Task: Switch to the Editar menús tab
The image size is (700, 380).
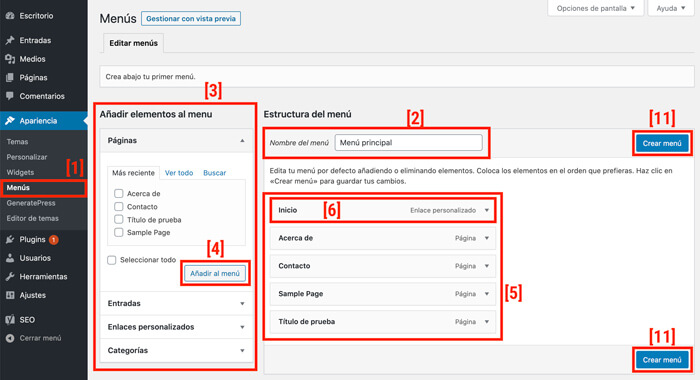Action: [133, 43]
